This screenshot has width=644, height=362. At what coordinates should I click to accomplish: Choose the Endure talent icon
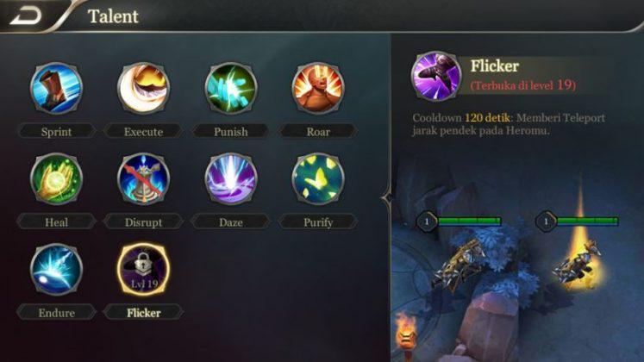pyautogui.click(x=56, y=270)
